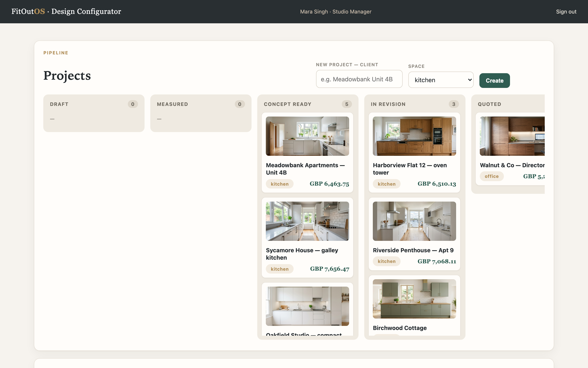
Task: Click the Projects heading
Action: 67,76
